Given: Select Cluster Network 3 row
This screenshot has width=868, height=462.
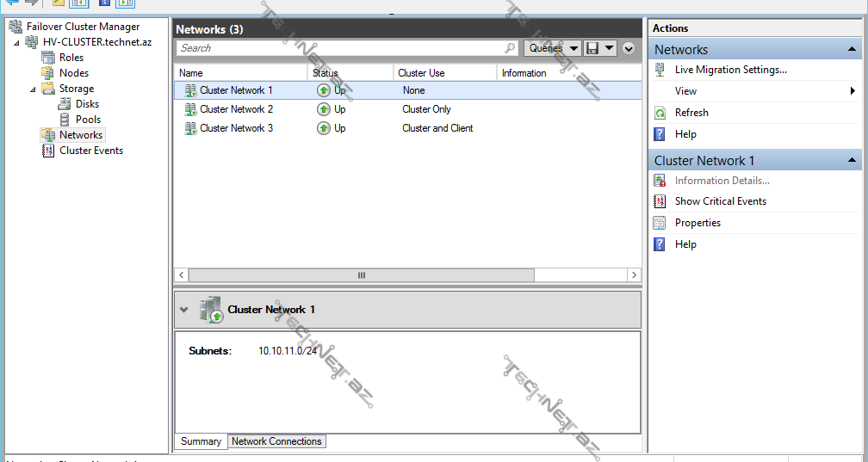Looking at the screenshot, I should [x=236, y=128].
